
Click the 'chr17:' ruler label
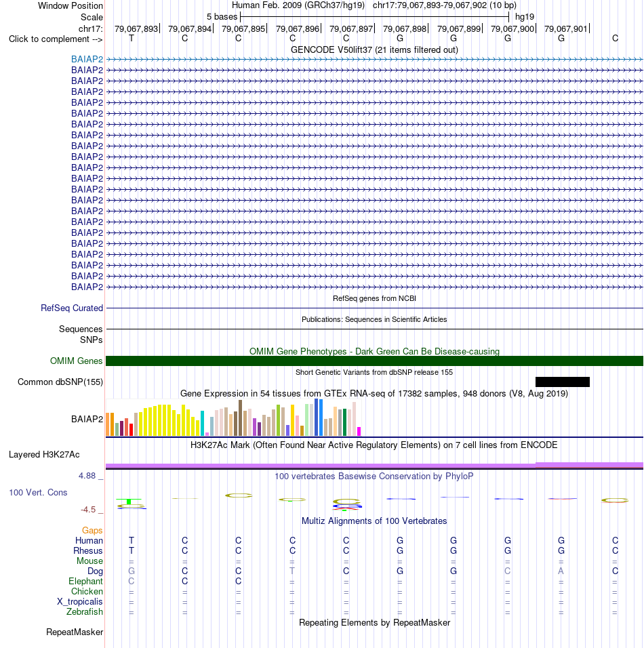(x=91, y=29)
